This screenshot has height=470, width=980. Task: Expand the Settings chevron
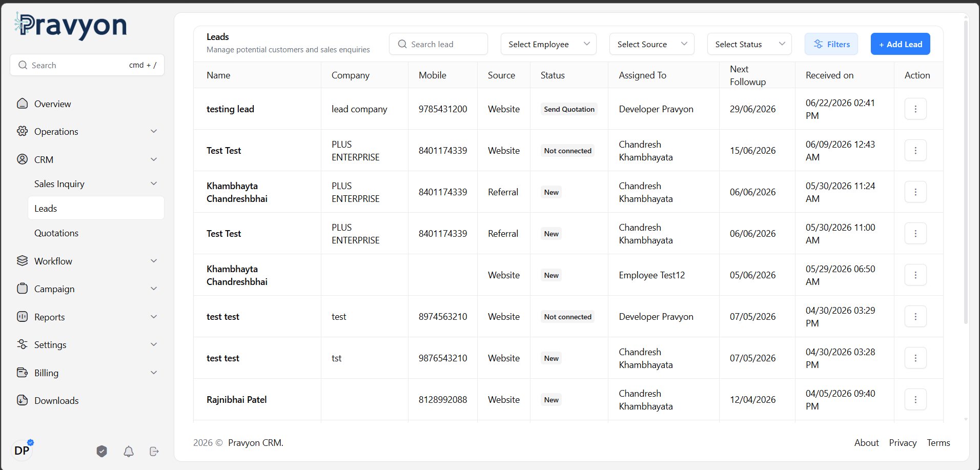point(154,344)
